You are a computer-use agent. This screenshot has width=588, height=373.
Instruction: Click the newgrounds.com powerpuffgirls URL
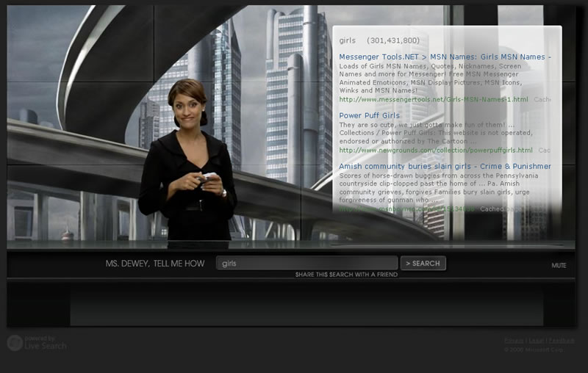pos(436,151)
